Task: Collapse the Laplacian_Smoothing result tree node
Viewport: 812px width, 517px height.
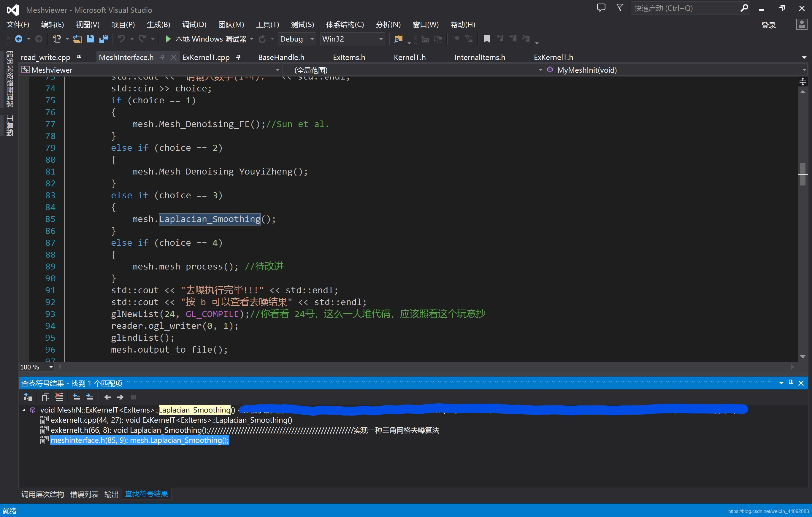Action: tap(24, 410)
